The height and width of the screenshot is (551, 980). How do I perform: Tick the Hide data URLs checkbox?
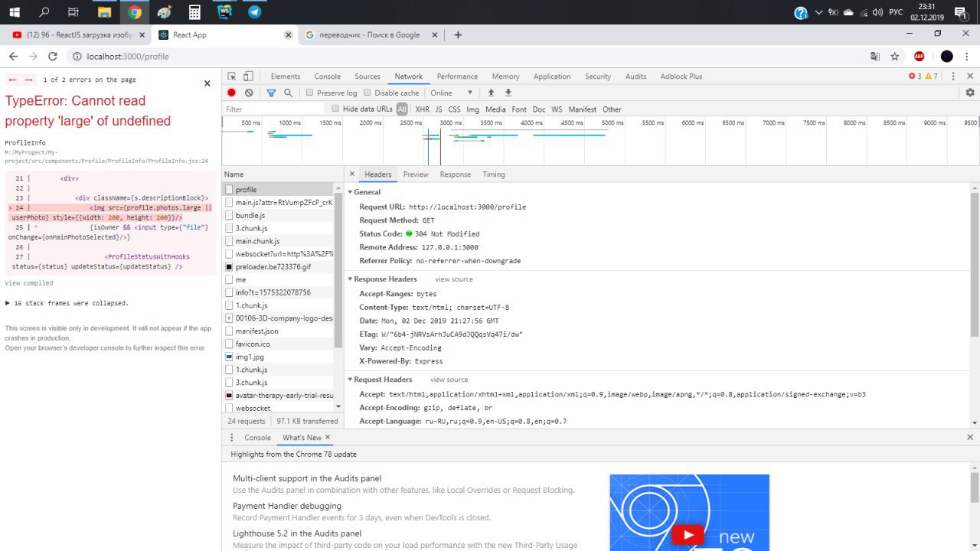(335, 109)
